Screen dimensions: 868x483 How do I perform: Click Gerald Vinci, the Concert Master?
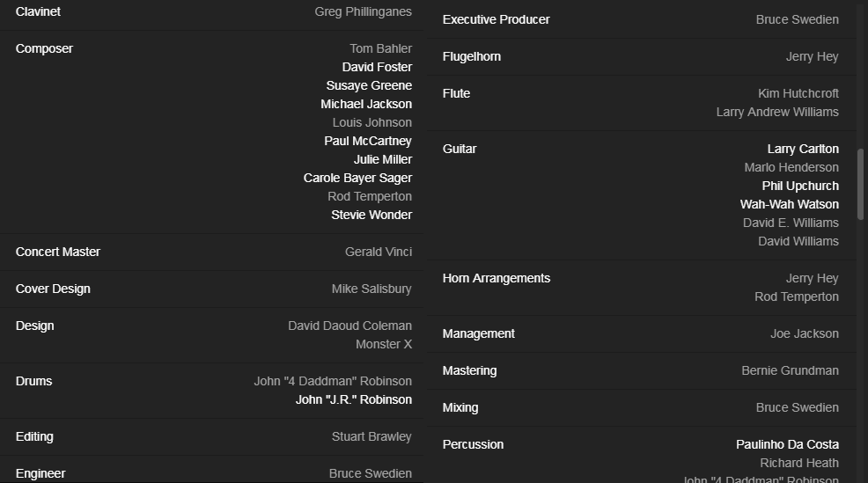point(379,252)
